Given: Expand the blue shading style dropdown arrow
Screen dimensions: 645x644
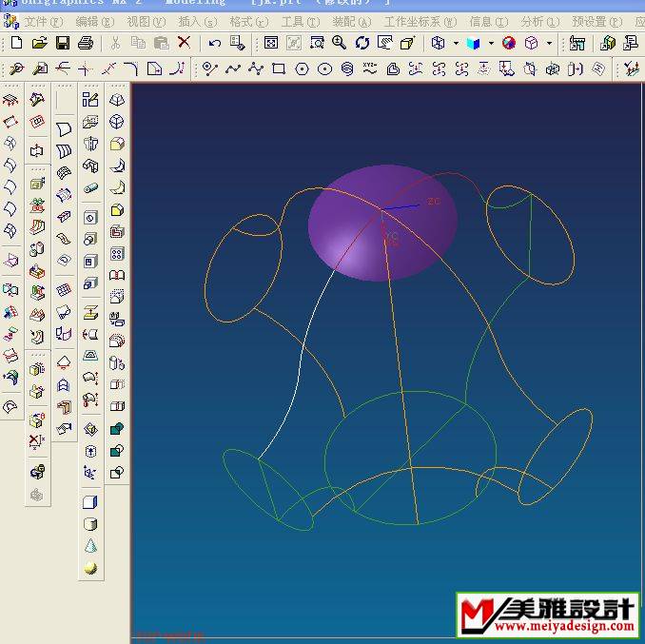Looking at the screenshot, I should [491, 43].
